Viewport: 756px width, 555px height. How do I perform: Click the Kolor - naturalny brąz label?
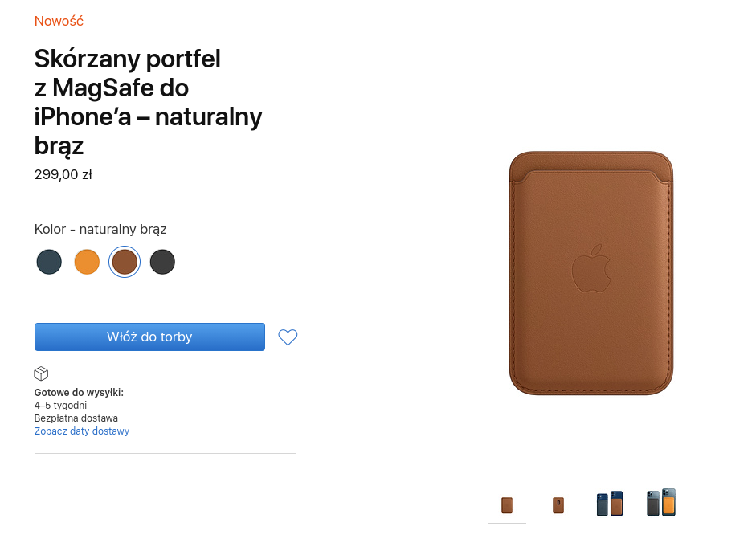[x=100, y=229]
